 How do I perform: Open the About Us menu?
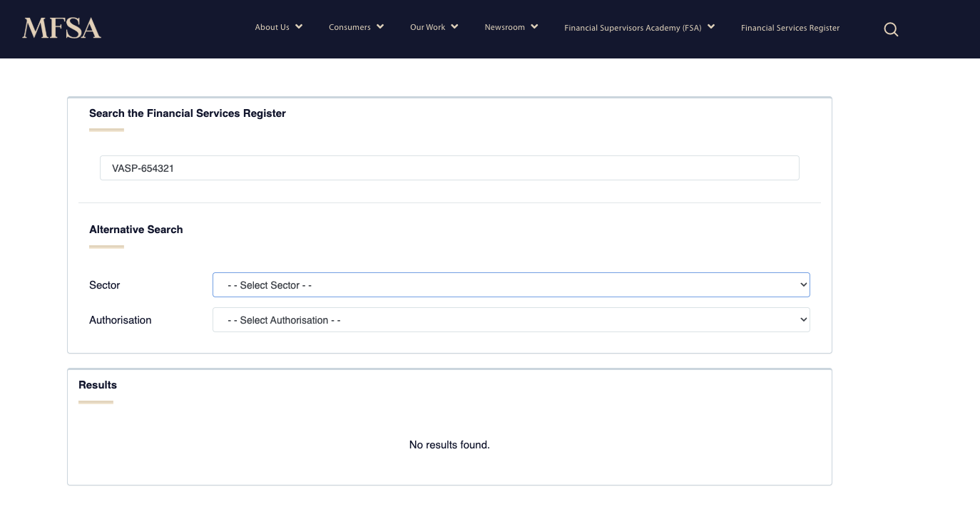(x=272, y=28)
